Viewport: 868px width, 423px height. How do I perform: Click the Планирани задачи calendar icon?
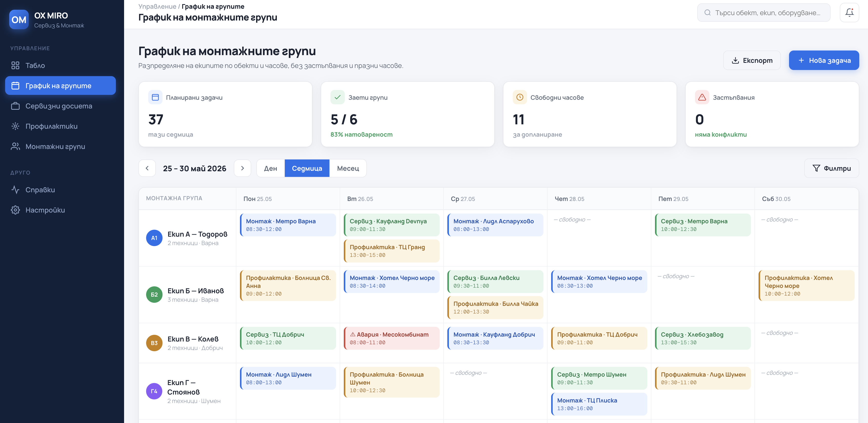click(x=155, y=97)
